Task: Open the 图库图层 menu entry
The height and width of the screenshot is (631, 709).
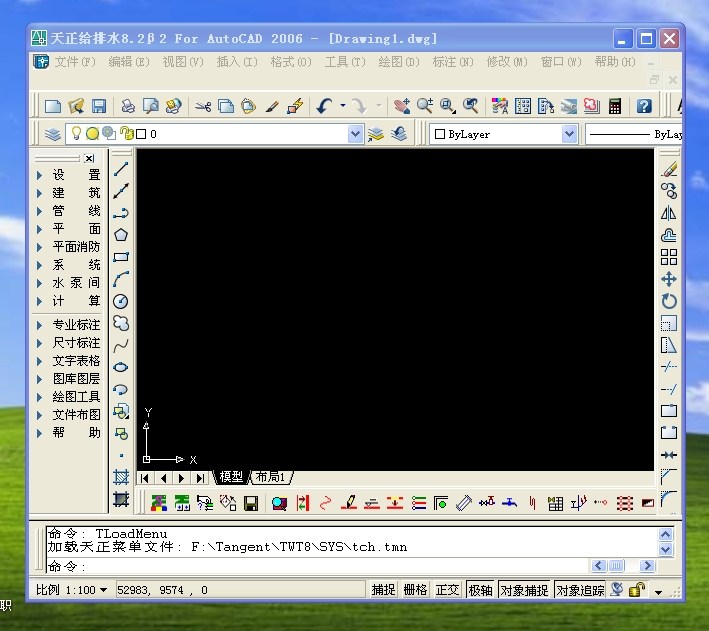Action: click(x=68, y=379)
